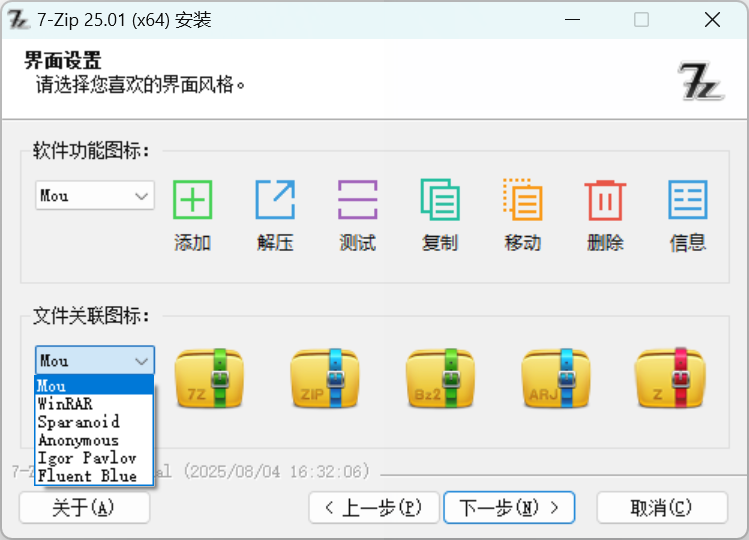Choose Sparanoid in the icon style list
The width and height of the screenshot is (749, 540).
(78, 422)
